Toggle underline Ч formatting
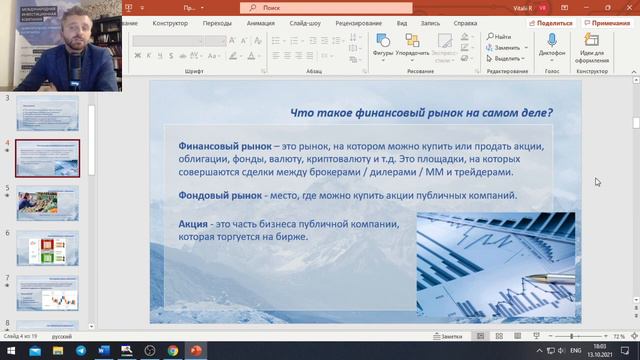 [160, 56]
